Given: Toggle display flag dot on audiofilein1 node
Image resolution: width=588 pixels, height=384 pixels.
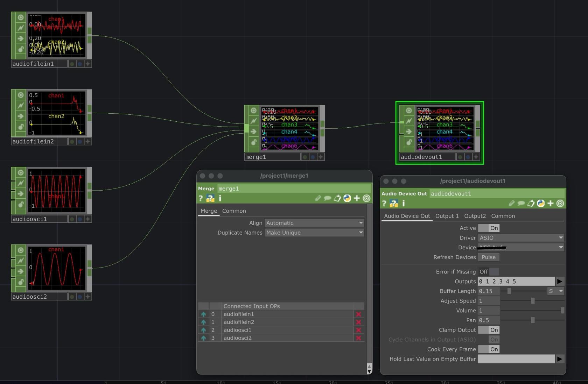Looking at the screenshot, I should tap(72, 64).
